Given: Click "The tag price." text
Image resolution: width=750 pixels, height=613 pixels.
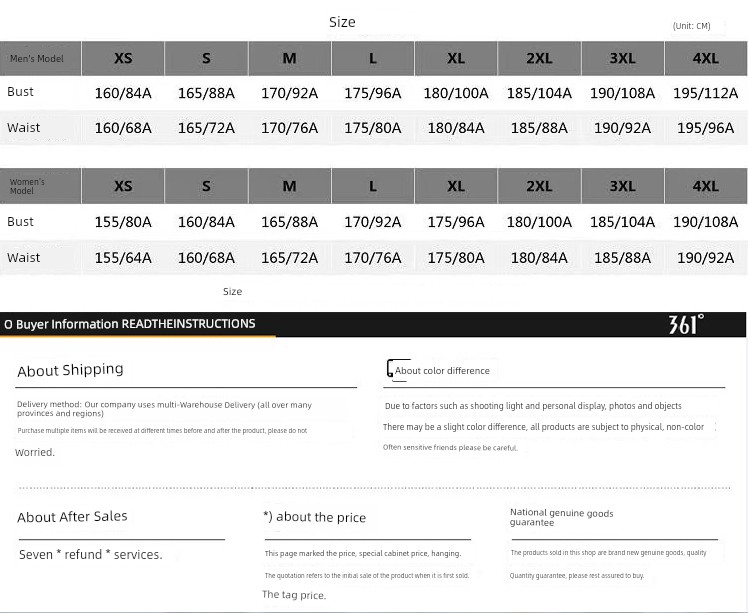Looking at the screenshot, I should pos(294,595).
